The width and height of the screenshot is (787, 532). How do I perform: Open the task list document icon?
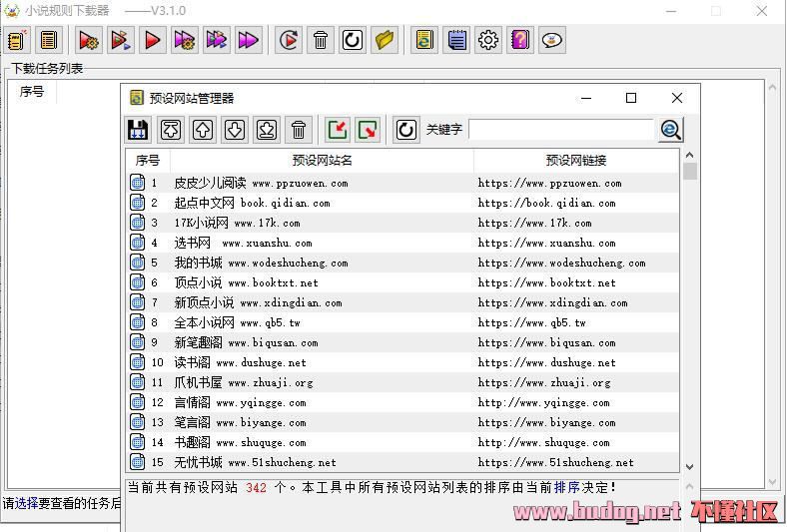click(49, 40)
